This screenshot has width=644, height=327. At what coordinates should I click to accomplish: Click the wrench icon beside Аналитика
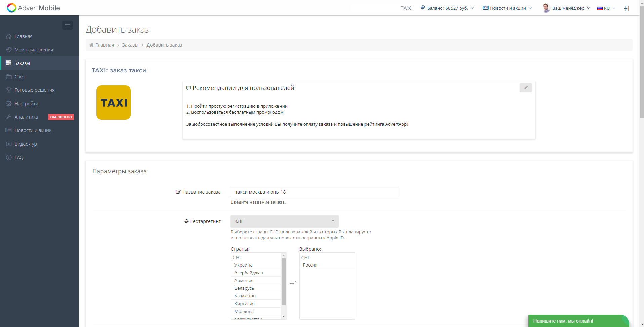9,117
